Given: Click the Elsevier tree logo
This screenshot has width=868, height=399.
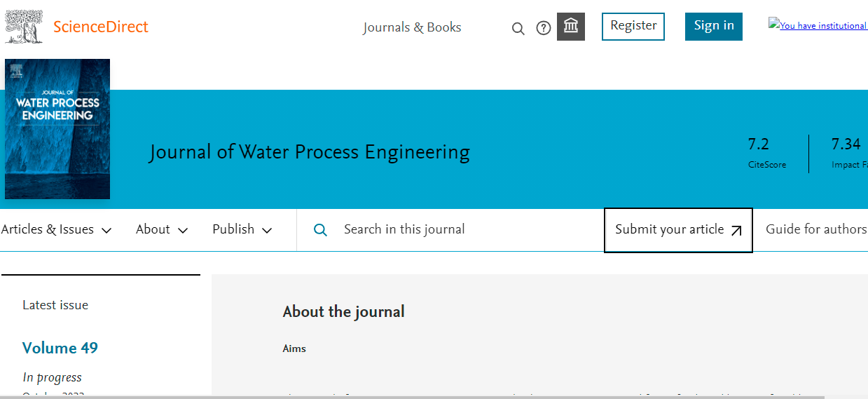Looking at the screenshot, I should (x=23, y=26).
